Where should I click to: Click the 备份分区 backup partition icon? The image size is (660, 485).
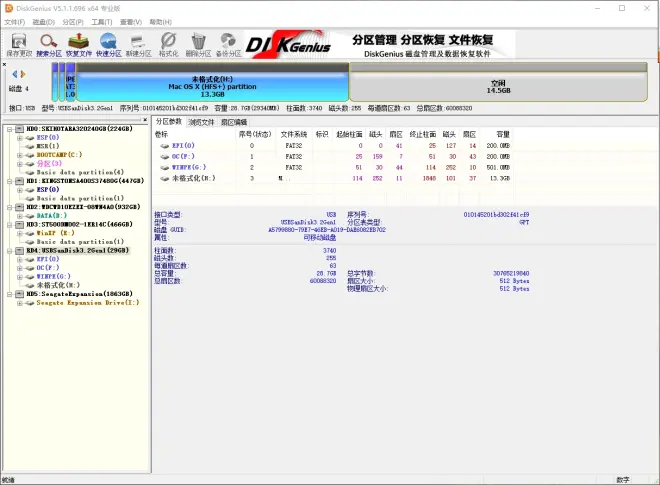click(x=228, y=45)
